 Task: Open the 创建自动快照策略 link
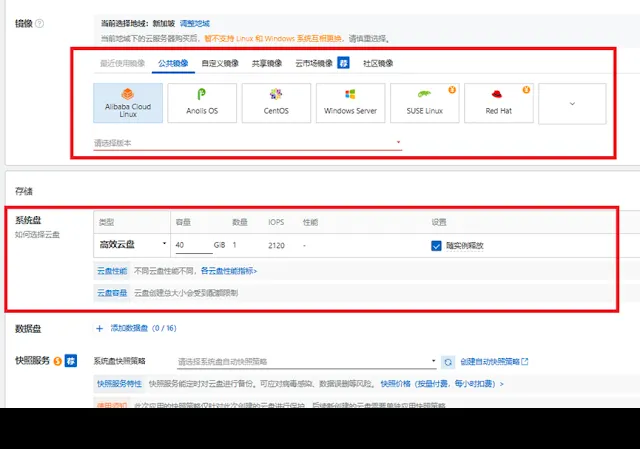click(494, 362)
